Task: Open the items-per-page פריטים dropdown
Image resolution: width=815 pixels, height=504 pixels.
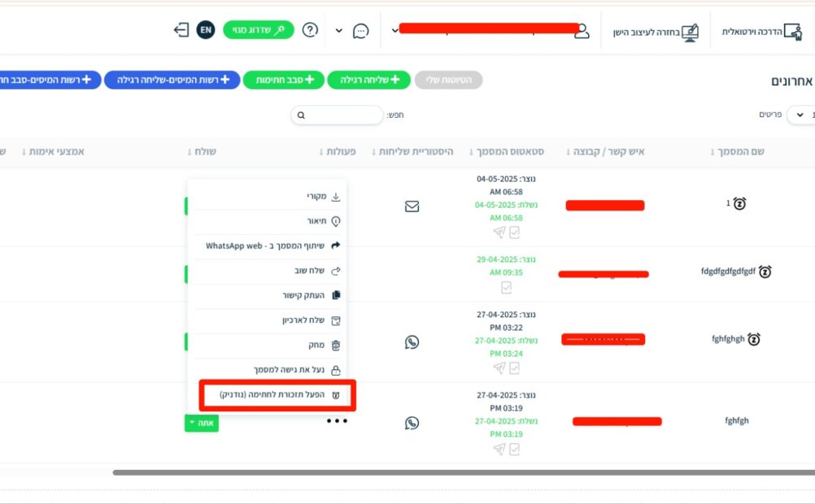Action: point(801,115)
